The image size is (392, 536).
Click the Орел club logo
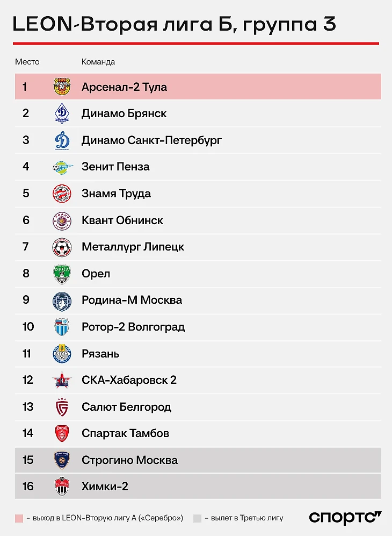(x=62, y=274)
